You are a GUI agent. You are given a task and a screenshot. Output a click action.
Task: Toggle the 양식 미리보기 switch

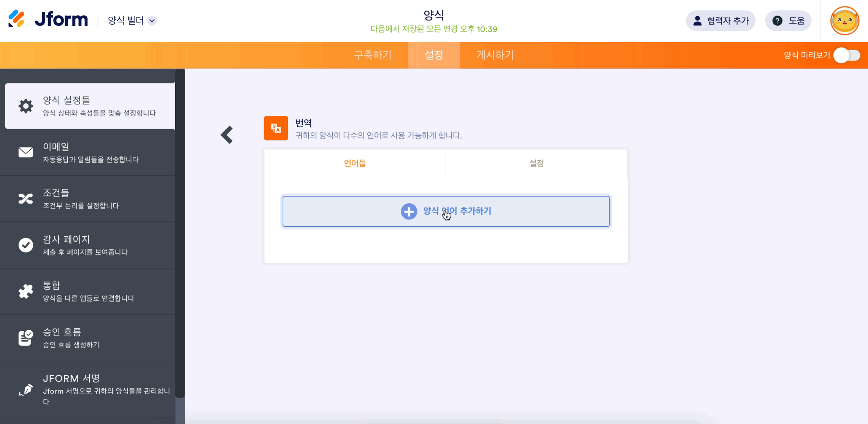[x=846, y=55]
